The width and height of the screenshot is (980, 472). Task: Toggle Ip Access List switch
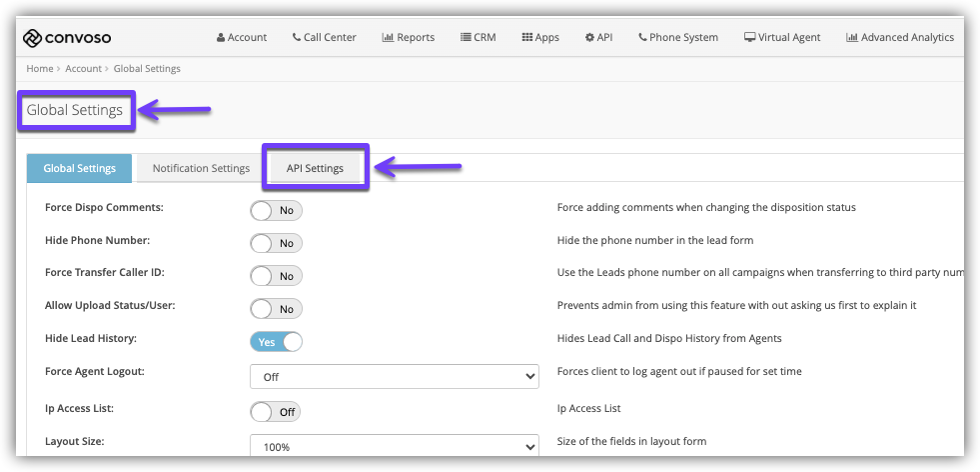click(x=275, y=412)
